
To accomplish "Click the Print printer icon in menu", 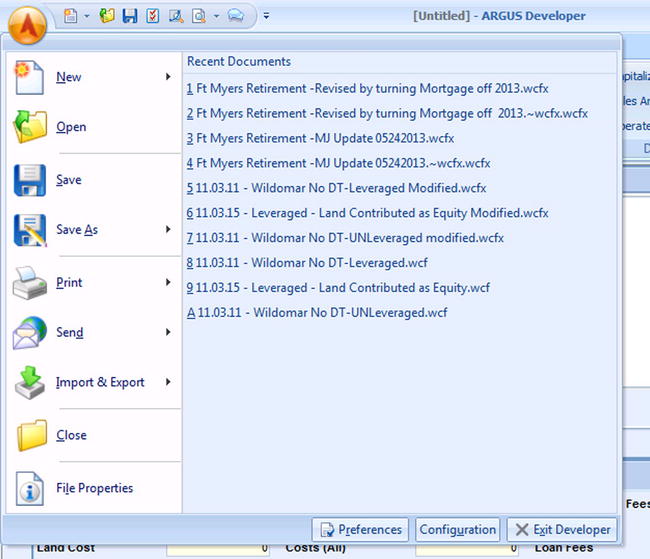I will [x=30, y=283].
